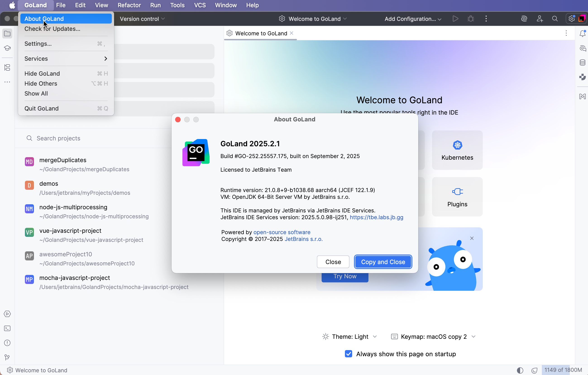Open the Database tool window
This screenshot has width=588, height=375.
(582, 62)
